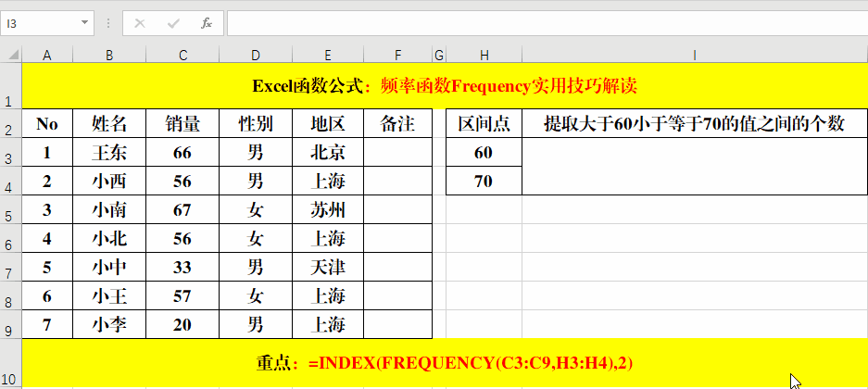
Task: Click the sales cell with value 33
Action: click(x=182, y=268)
